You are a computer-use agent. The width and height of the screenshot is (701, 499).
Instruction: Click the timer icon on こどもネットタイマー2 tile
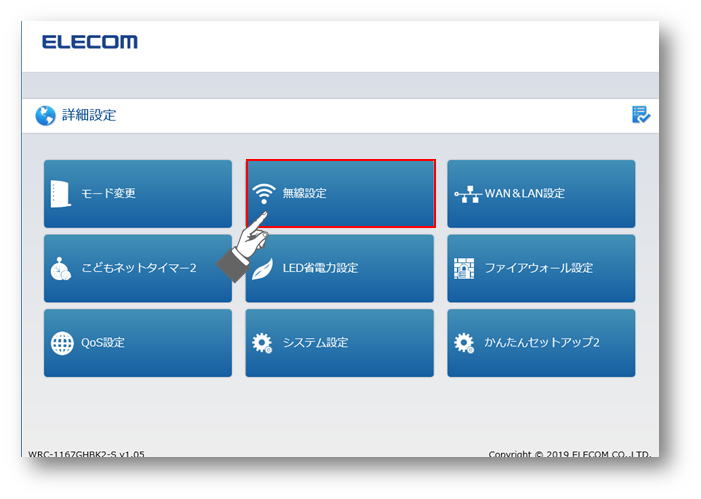click(61, 269)
